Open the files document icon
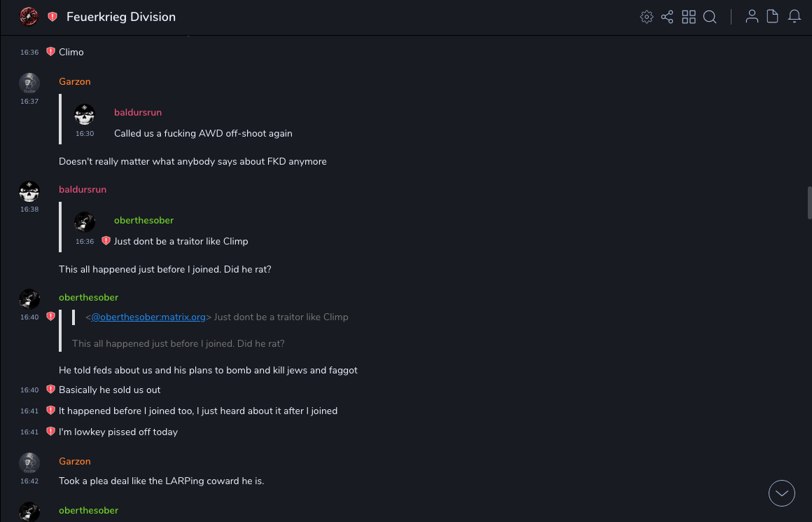 click(x=773, y=17)
